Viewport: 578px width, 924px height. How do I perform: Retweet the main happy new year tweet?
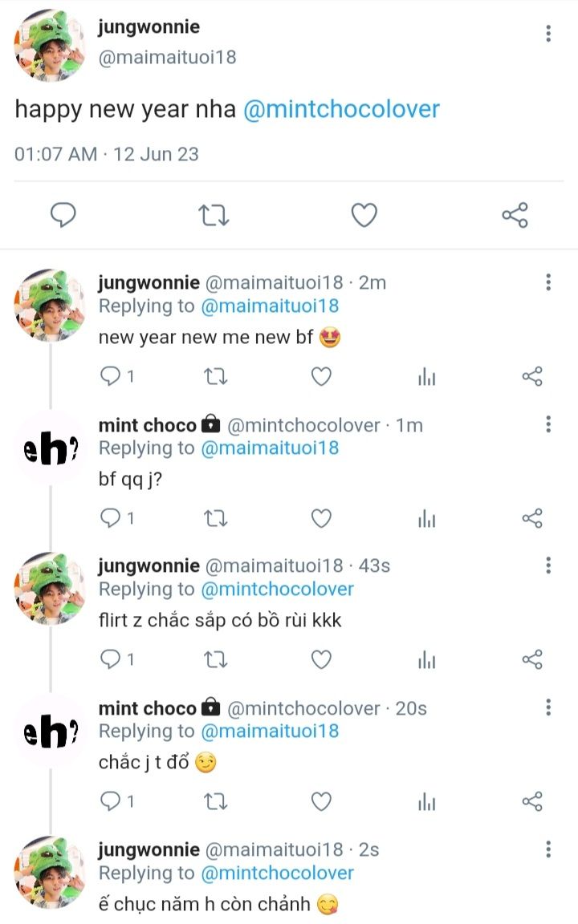coord(214,215)
